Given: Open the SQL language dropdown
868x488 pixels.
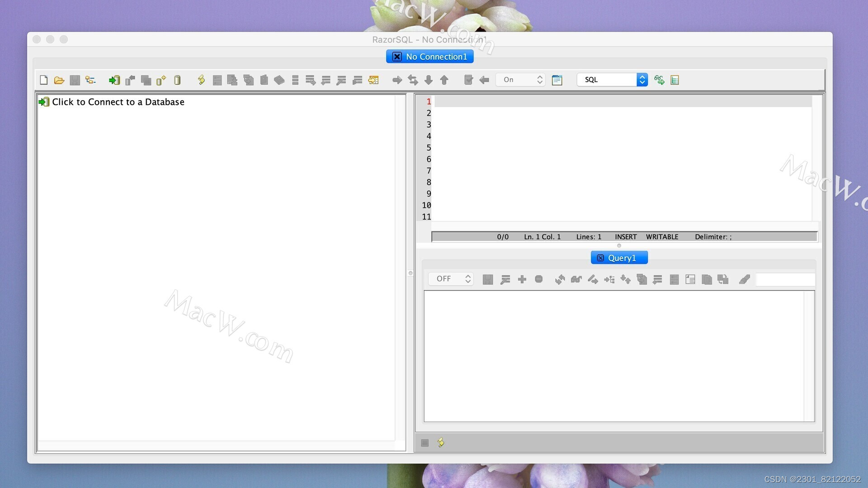Looking at the screenshot, I should [612, 80].
